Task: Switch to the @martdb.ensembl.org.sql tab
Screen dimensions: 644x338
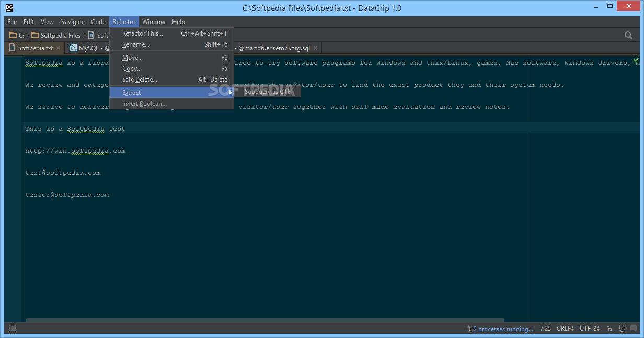Action: pyautogui.click(x=274, y=48)
